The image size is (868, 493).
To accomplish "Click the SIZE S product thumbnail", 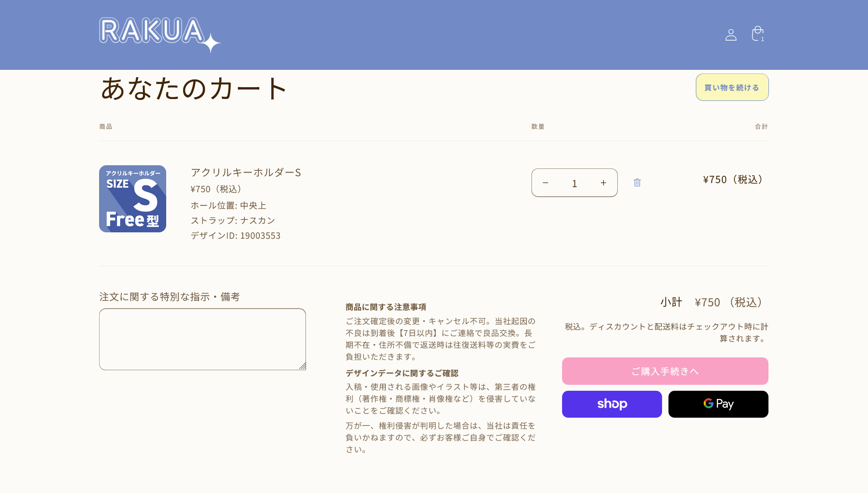I will (x=132, y=199).
